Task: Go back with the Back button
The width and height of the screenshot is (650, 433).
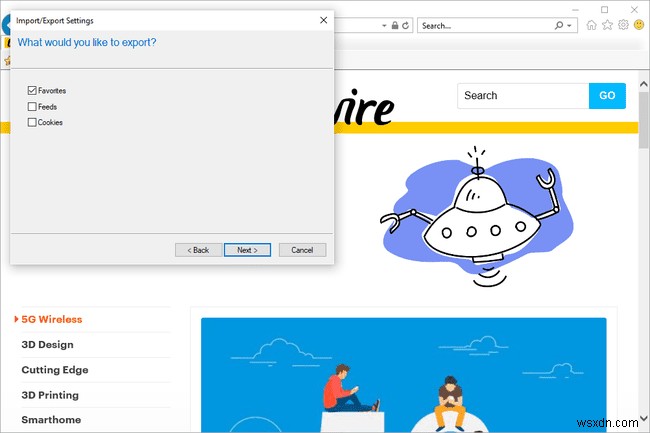Action: 198,250
